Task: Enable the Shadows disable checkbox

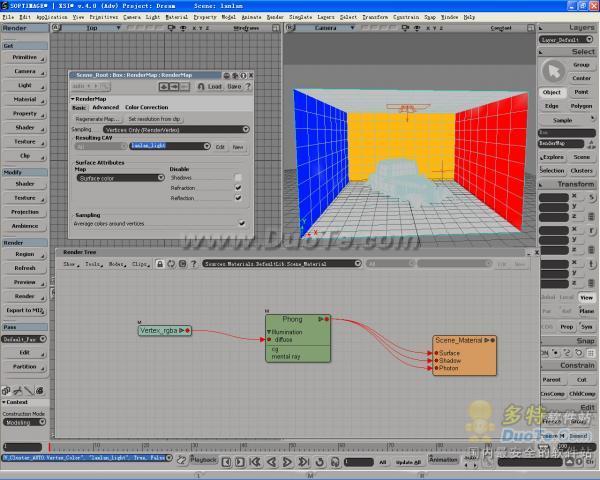Action: 238,178
